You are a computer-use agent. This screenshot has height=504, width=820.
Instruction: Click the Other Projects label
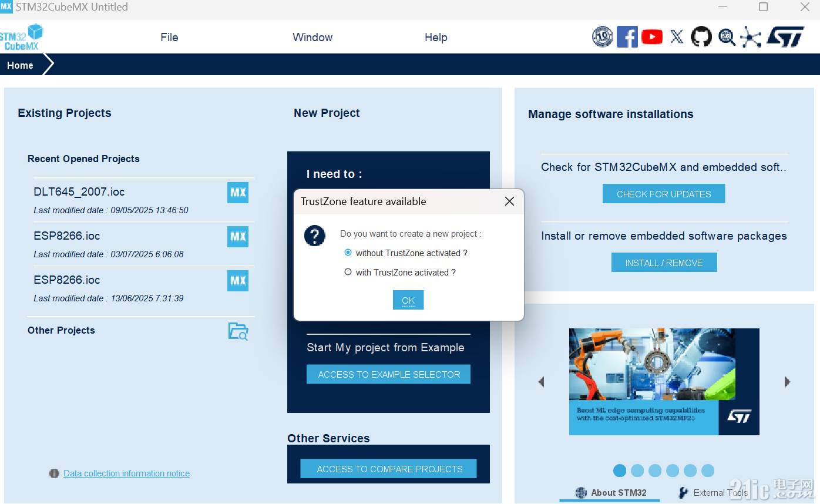click(61, 330)
